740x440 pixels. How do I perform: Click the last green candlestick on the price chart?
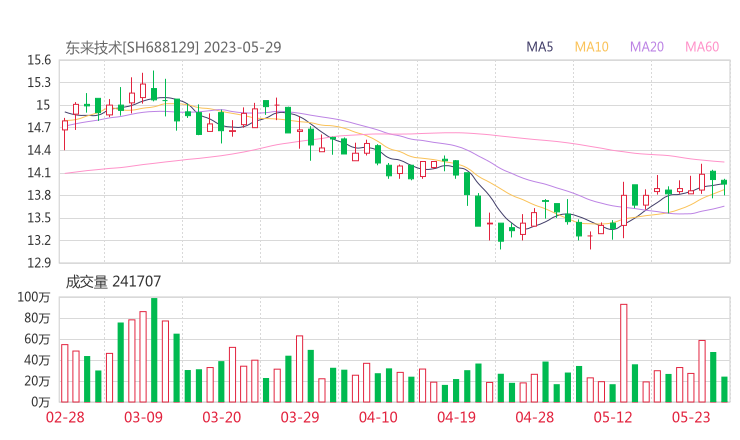click(x=724, y=185)
